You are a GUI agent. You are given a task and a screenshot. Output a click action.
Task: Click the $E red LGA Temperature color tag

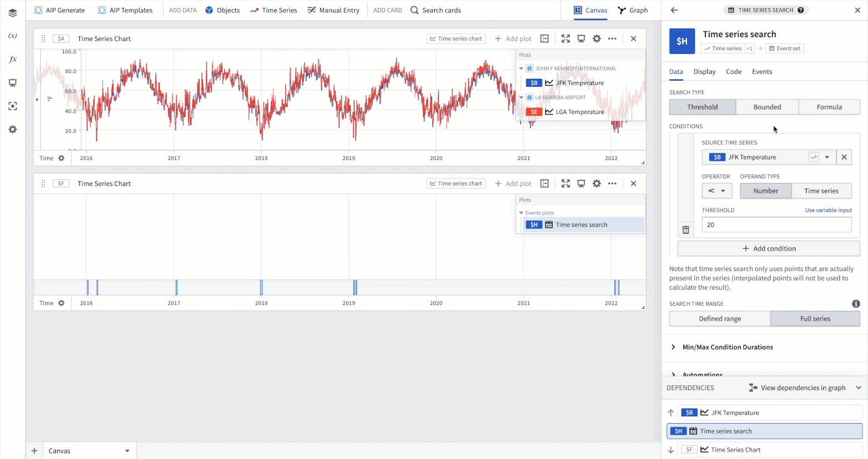click(534, 112)
